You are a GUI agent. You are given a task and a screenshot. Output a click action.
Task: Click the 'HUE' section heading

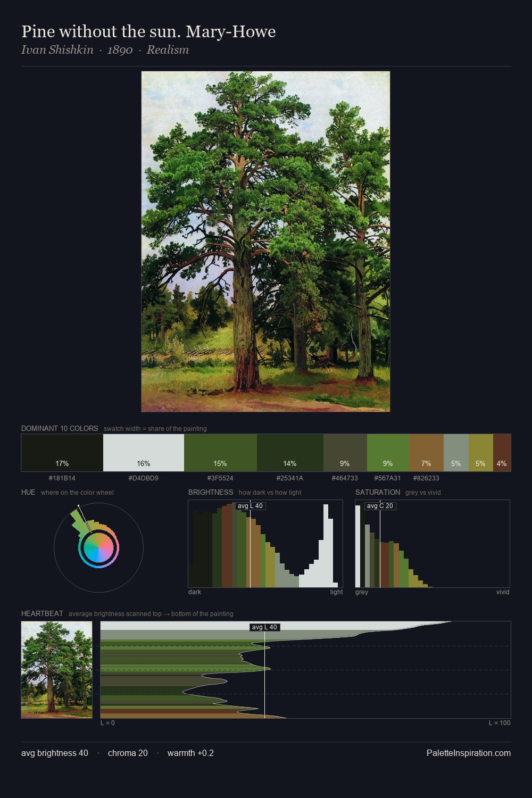coord(28,492)
